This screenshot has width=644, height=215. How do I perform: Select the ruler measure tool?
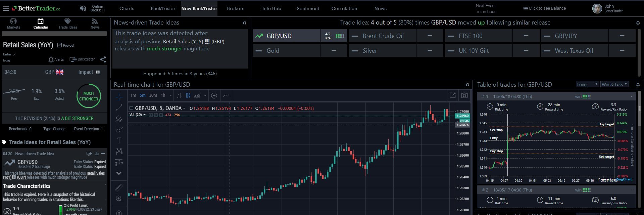(x=119, y=187)
